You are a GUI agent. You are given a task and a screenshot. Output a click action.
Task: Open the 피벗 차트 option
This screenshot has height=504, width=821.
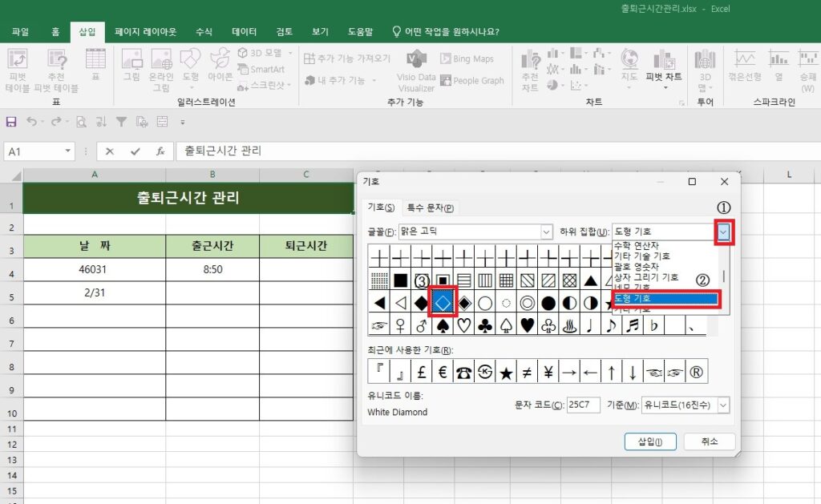[x=664, y=68]
